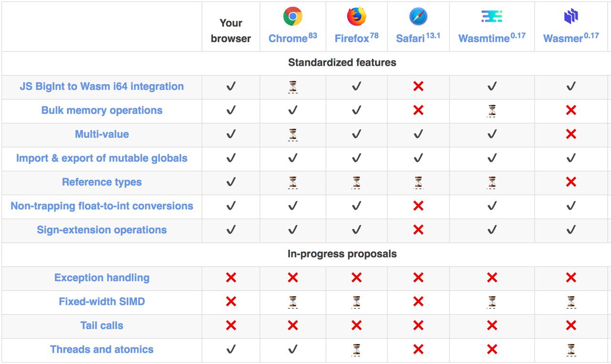This screenshot has width=611, height=364.
Task: Click Chrome hourglass for JS BigInt integration
Action: coord(293,87)
